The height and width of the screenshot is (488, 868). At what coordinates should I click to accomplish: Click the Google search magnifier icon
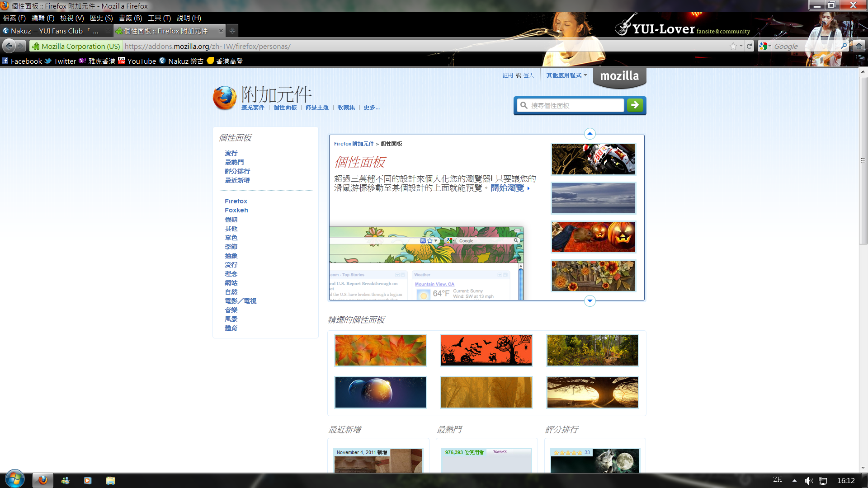pyautogui.click(x=844, y=46)
